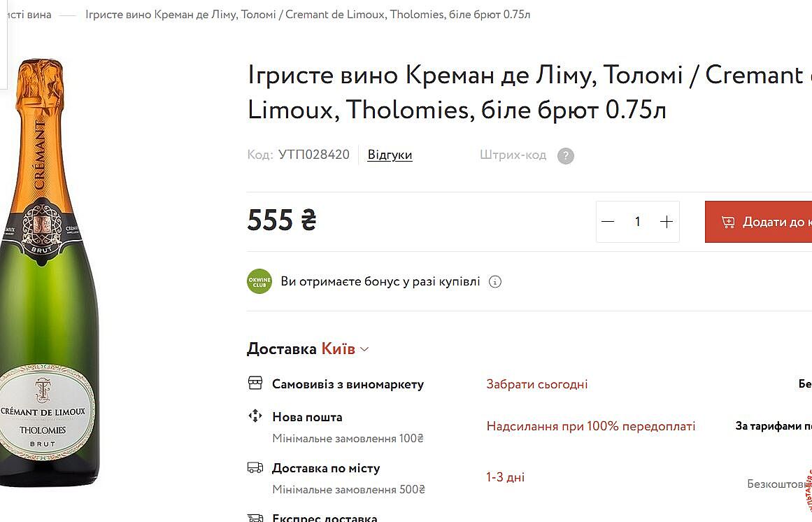Click the barcode help question mark icon
The width and height of the screenshot is (812, 522).
[566, 156]
